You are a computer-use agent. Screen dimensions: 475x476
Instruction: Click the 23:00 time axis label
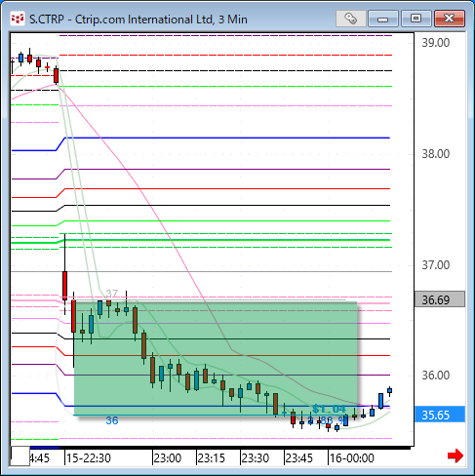tap(168, 458)
